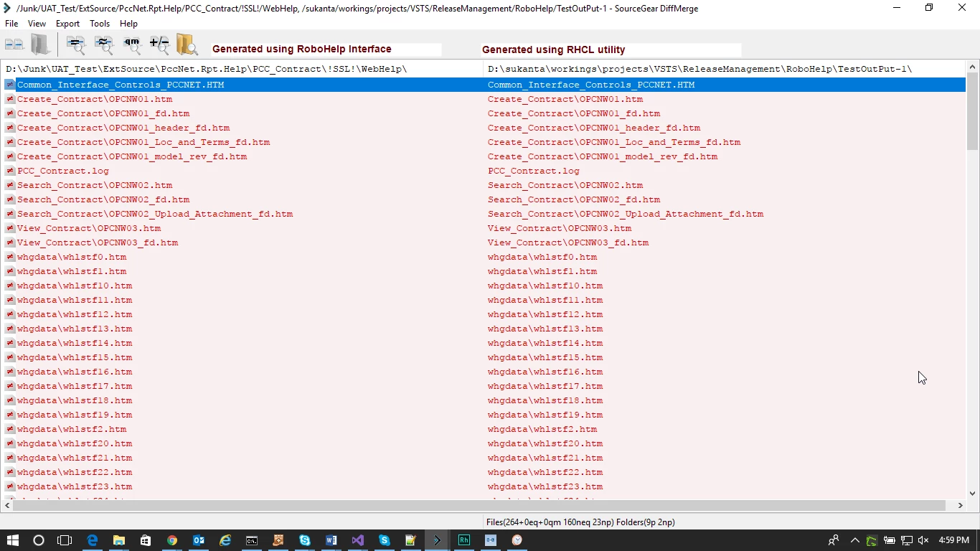Screen dimensions: 980x551
Task: Toggle the quick-match (qm) files toolbar icon
Action: [x=132, y=45]
